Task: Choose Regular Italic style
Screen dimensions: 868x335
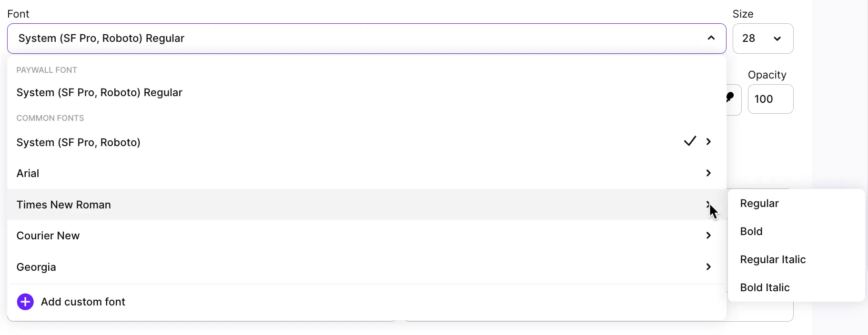Action: tap(773, 260)
